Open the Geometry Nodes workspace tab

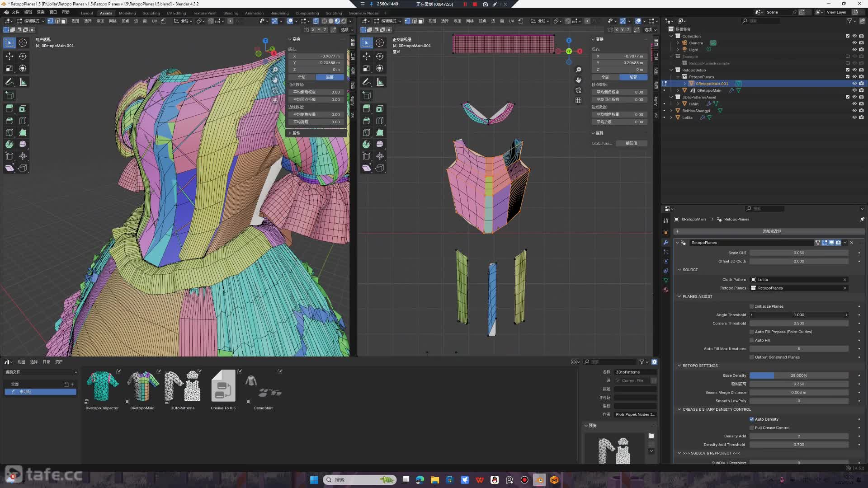363,13
